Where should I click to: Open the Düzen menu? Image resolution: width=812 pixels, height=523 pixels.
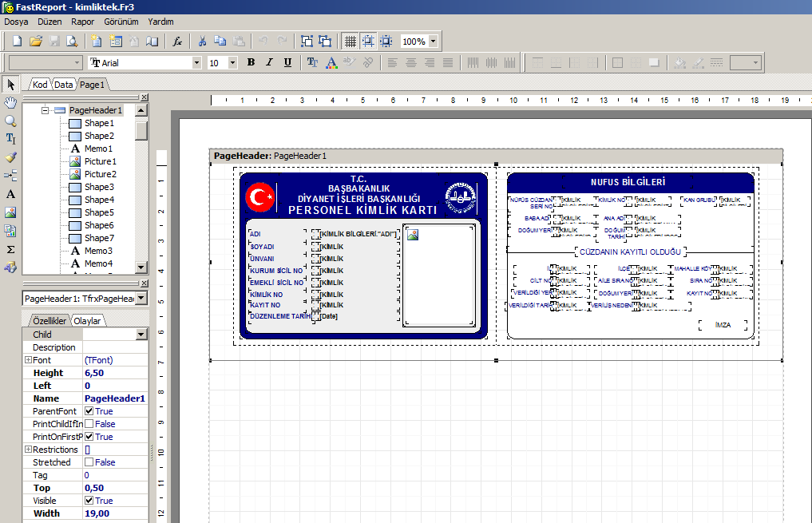tap(50, 22)
